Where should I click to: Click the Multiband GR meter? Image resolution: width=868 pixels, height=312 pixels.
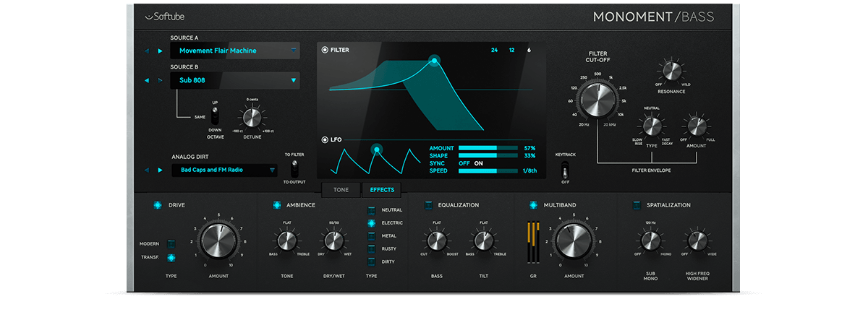(534, 241)
